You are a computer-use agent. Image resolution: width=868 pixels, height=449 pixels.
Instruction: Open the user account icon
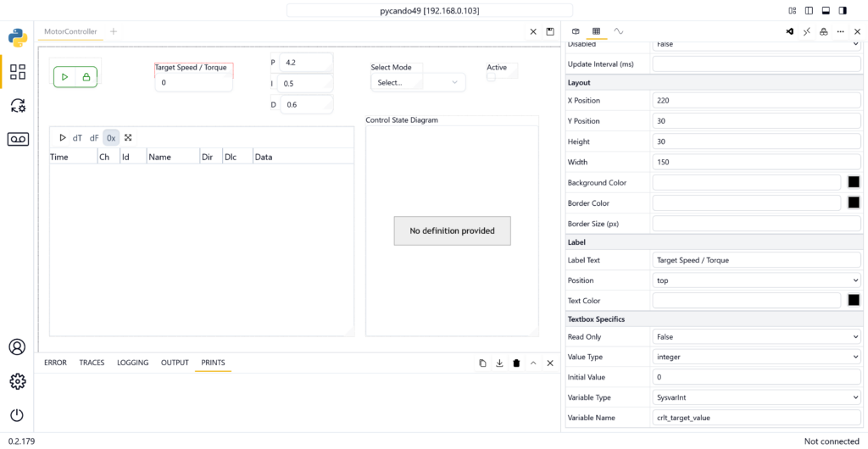point(18,346)
